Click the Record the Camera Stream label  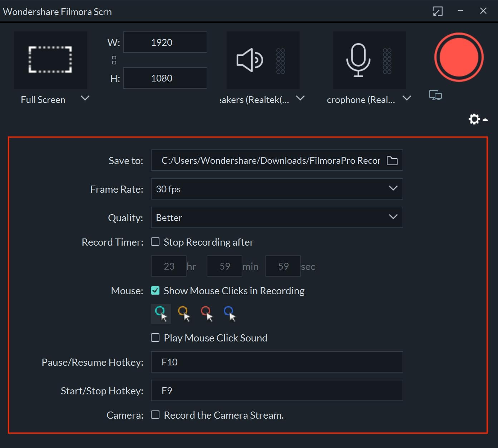[224, 415]
